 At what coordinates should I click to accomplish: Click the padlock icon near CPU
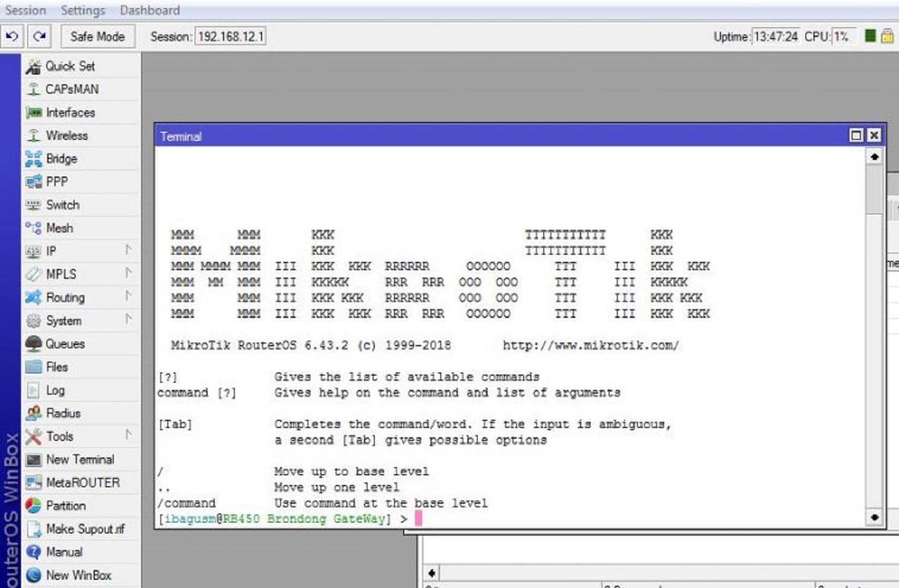887,36
